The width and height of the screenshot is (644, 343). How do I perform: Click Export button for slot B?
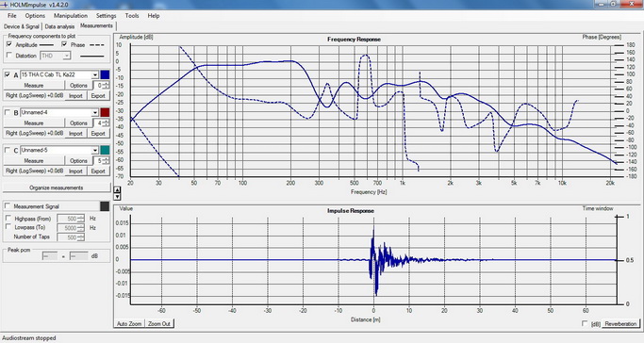point(98,134)
